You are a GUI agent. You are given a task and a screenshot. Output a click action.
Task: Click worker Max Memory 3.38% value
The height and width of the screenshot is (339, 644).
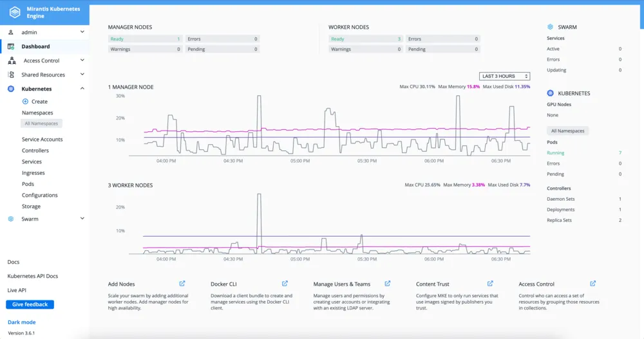478,185
